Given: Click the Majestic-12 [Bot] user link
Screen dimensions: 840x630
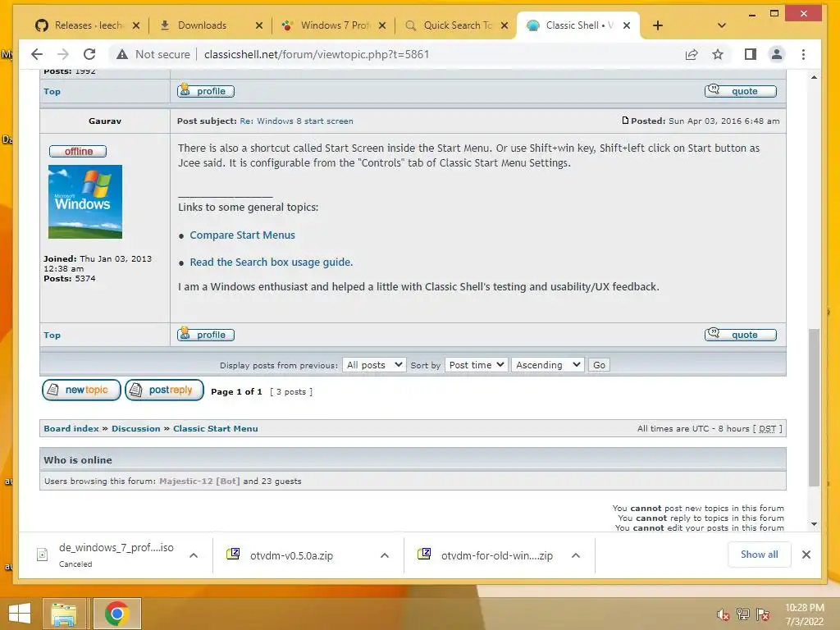Looking at the screenshot, I should tap(199, 481).
